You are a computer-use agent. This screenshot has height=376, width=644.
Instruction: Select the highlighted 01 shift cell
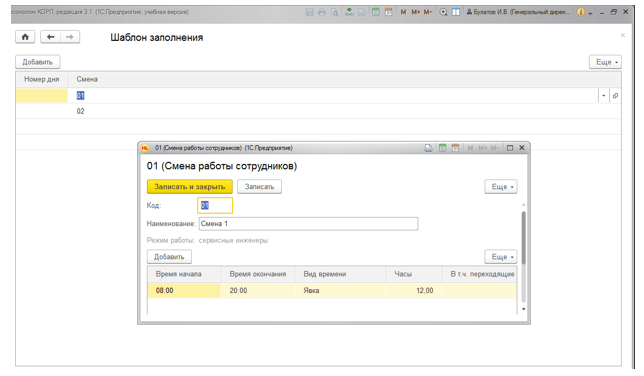80,96
